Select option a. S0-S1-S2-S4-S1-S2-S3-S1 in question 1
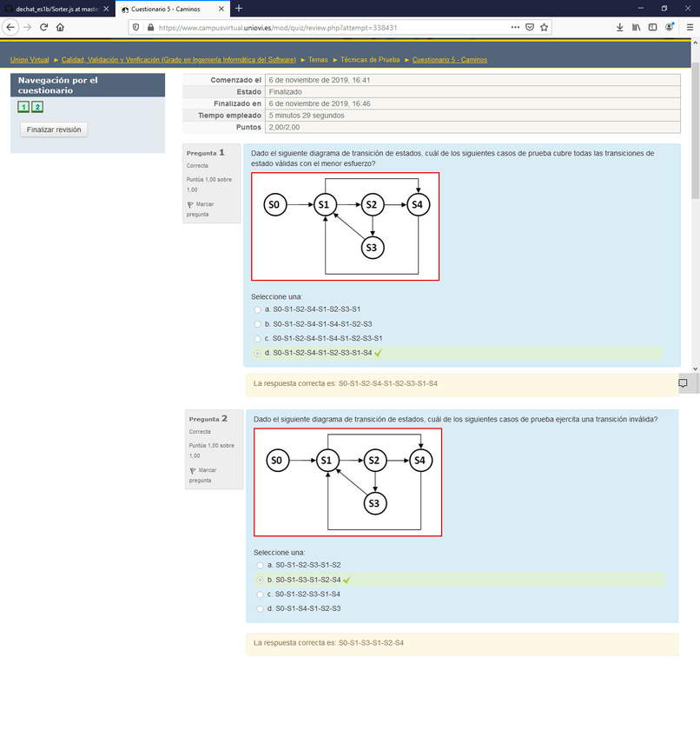The width and height of the screenshot is (700, 737). [256, 309]
